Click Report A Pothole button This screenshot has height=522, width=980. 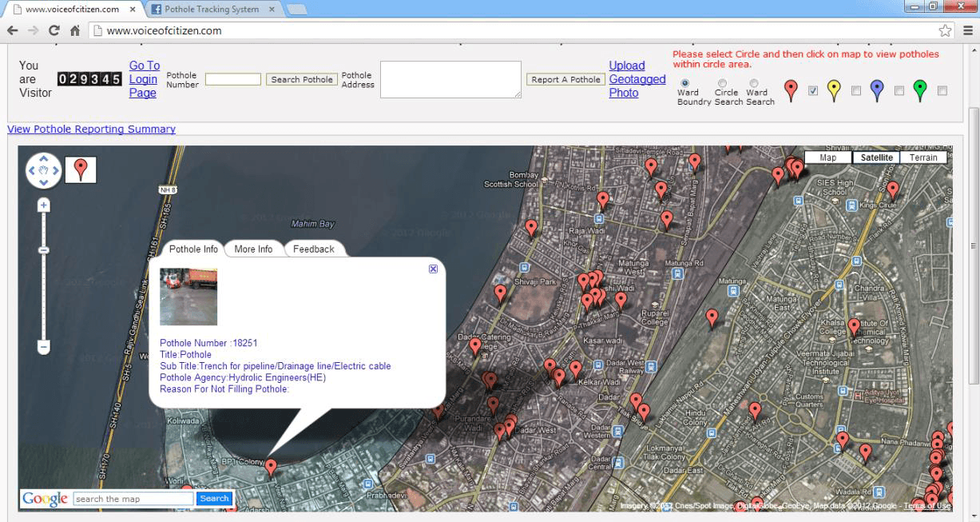point(565,79)
